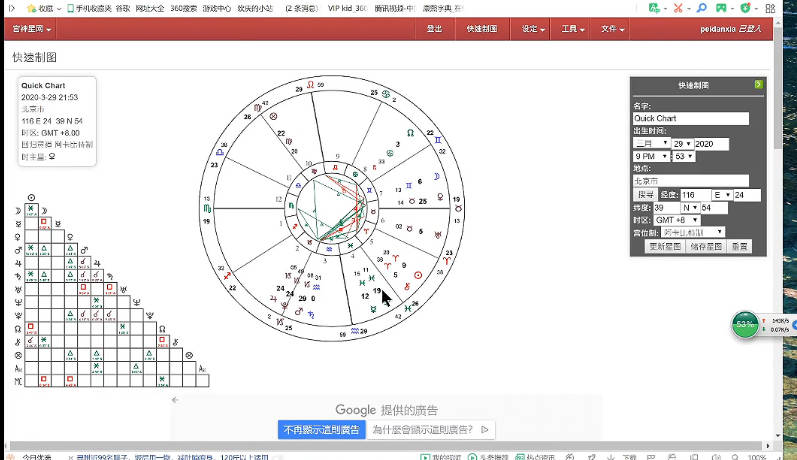The image size is (797, 460).
Task: Click the ad info triangle icon
Action: pos(485,430)
